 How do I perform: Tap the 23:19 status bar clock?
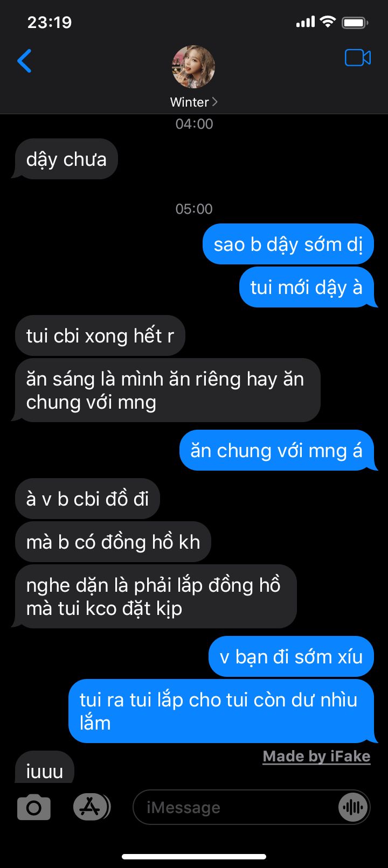tap(50, 22)
